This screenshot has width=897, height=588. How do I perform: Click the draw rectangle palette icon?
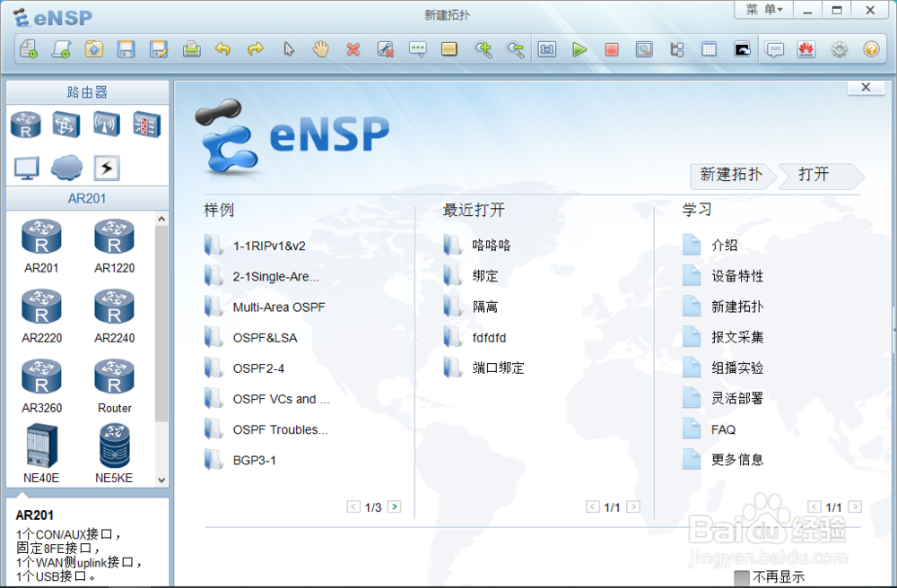coord(449,49)
